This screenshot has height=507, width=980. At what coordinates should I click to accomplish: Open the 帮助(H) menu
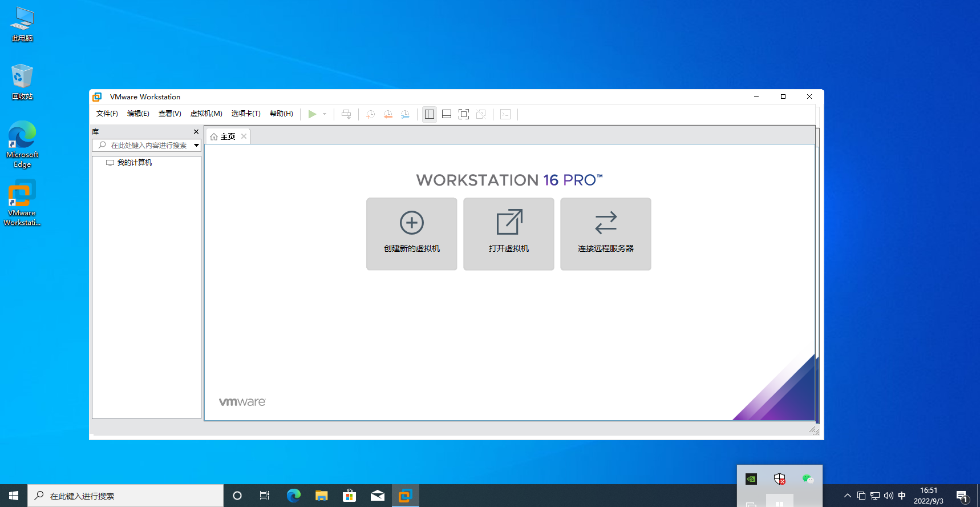pos(281,114)
